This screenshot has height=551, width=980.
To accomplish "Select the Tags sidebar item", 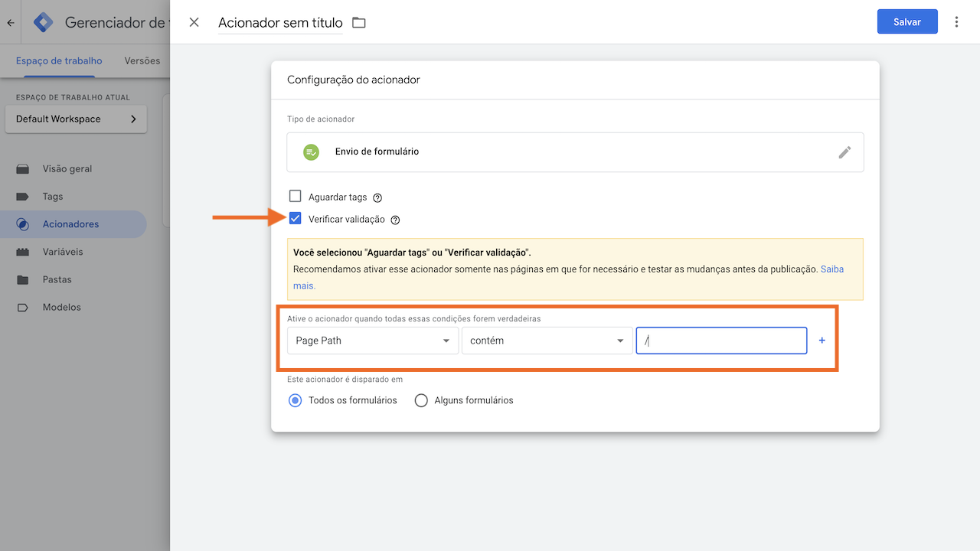I will point(51,196).
